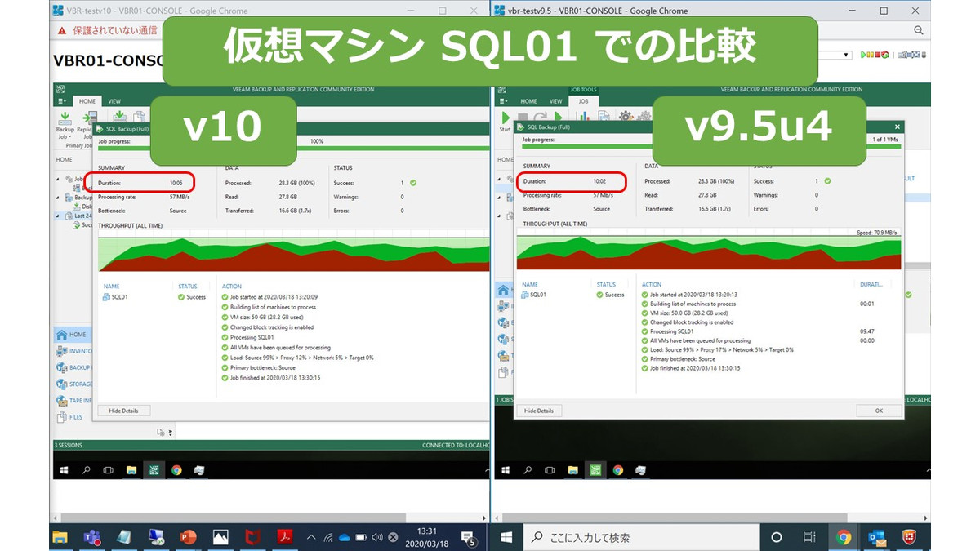Collapse Backups tree node in VBR-testv10 console
980x551 pixels.
click(x=57, y=198)
